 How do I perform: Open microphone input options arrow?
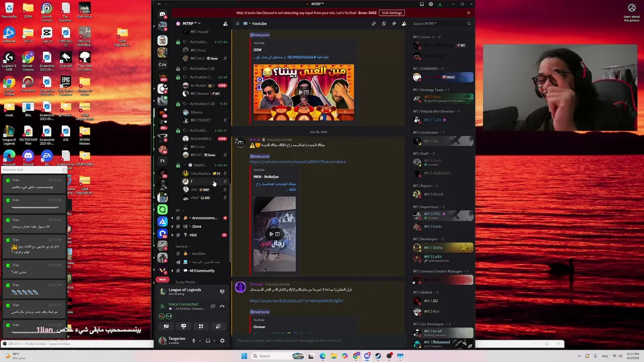(199, 340)
